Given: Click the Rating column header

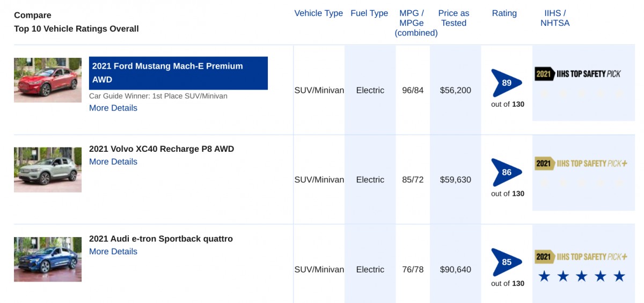Looking at the screenshot, I should point(504,13).
